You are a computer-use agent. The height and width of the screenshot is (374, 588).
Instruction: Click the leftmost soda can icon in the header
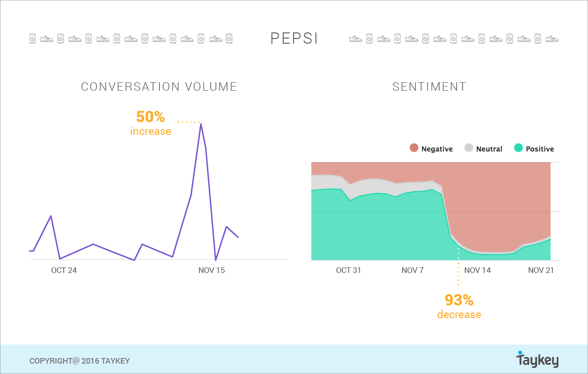click(x=32, y=39)
